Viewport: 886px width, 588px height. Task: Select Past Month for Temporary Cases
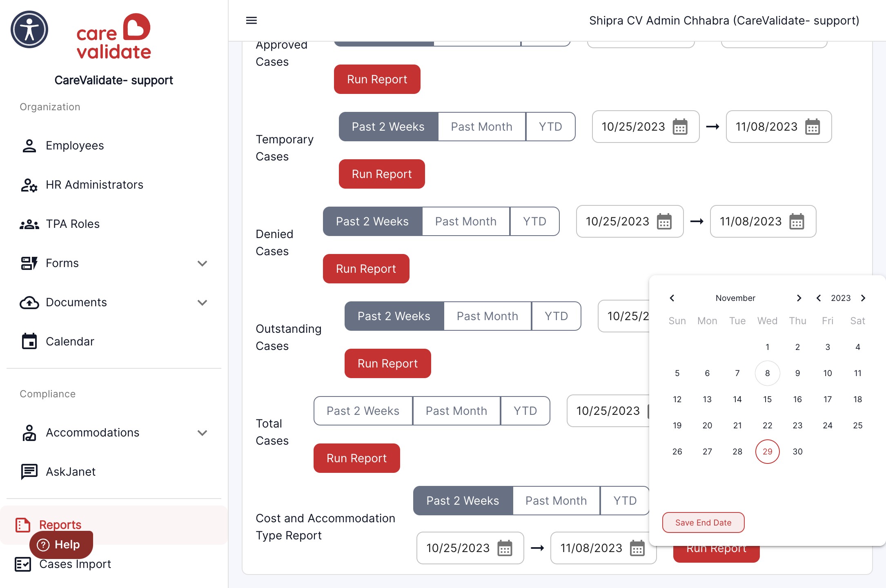tap(482, 127)
